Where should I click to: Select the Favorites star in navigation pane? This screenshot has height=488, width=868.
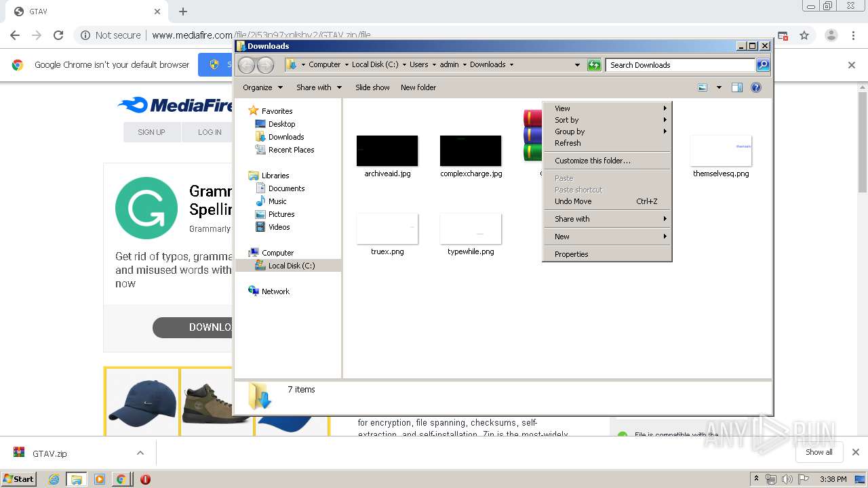(254, 110)
